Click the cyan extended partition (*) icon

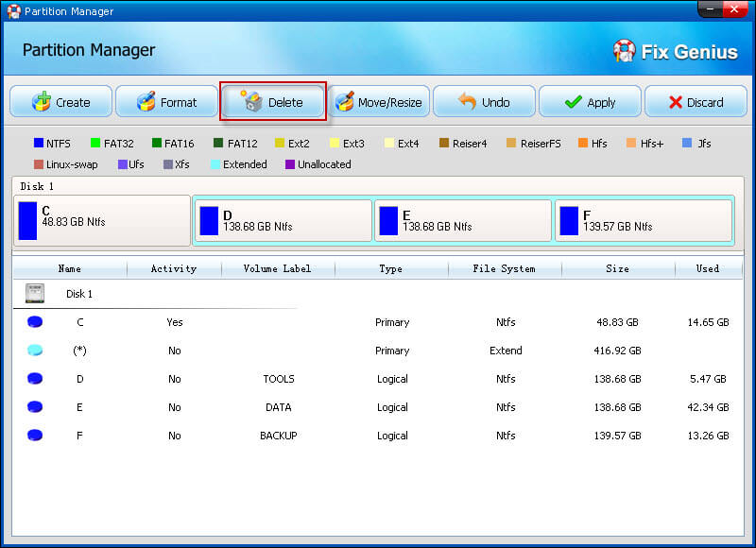point(35,351)
